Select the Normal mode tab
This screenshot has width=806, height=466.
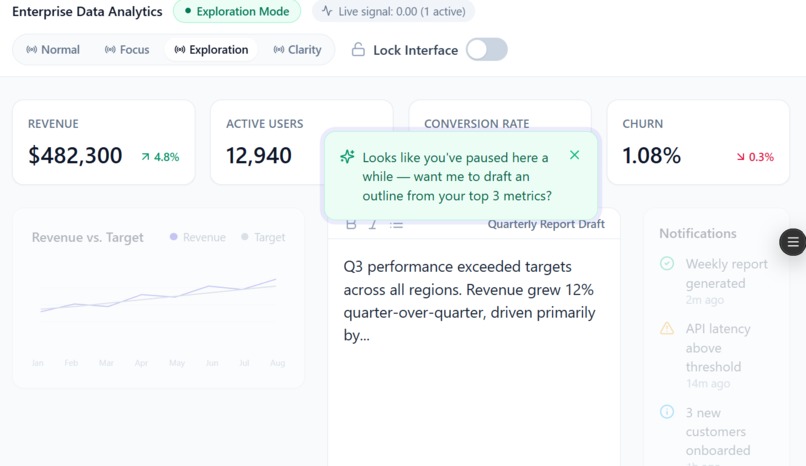coord(53,50)
